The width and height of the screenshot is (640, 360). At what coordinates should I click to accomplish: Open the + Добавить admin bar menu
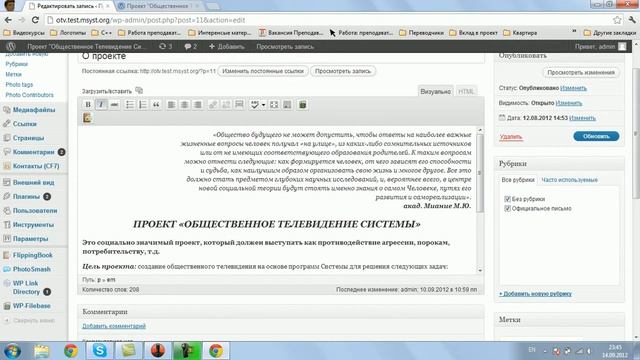tap(227, 47)
